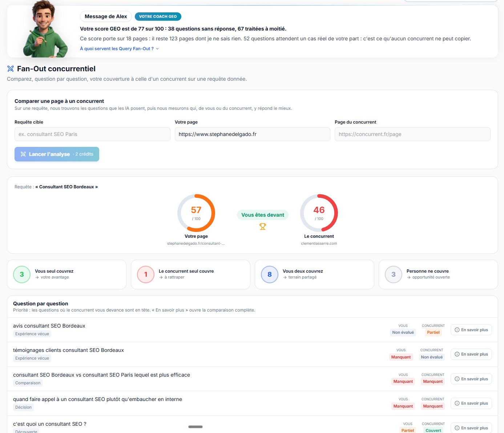Click the arrow icon before 'opportunité ouverte'
This screenshot has height=433, width=504.
409,277
